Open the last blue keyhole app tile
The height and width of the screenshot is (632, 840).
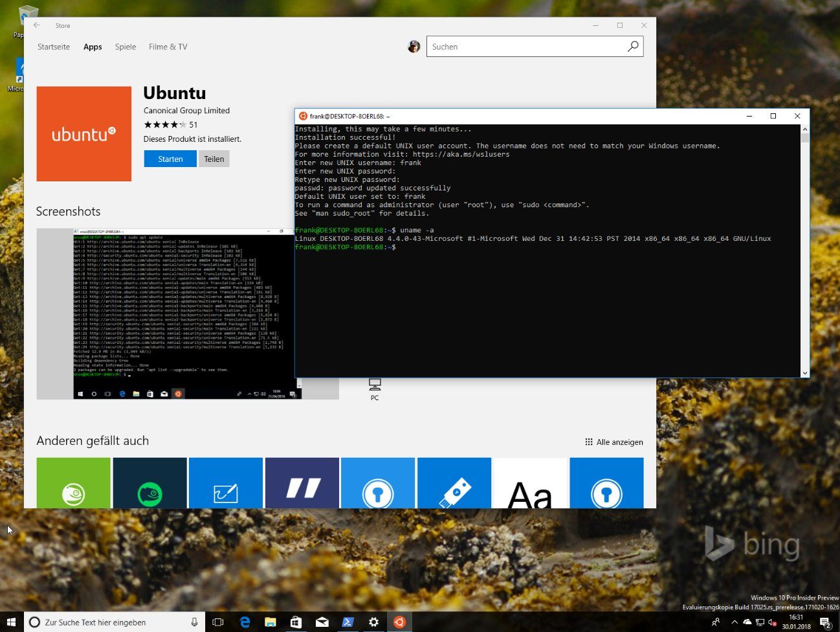tap(606, 483)
